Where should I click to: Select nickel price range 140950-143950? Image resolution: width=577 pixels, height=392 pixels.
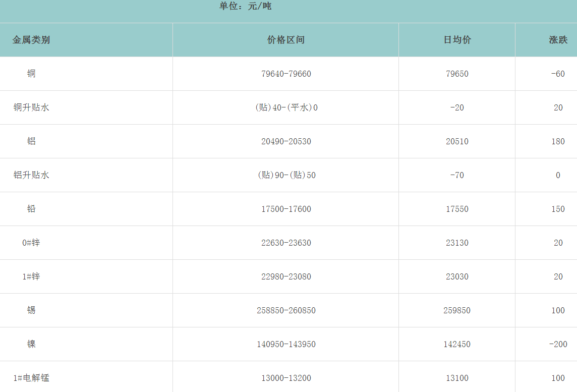coord(286,344)
